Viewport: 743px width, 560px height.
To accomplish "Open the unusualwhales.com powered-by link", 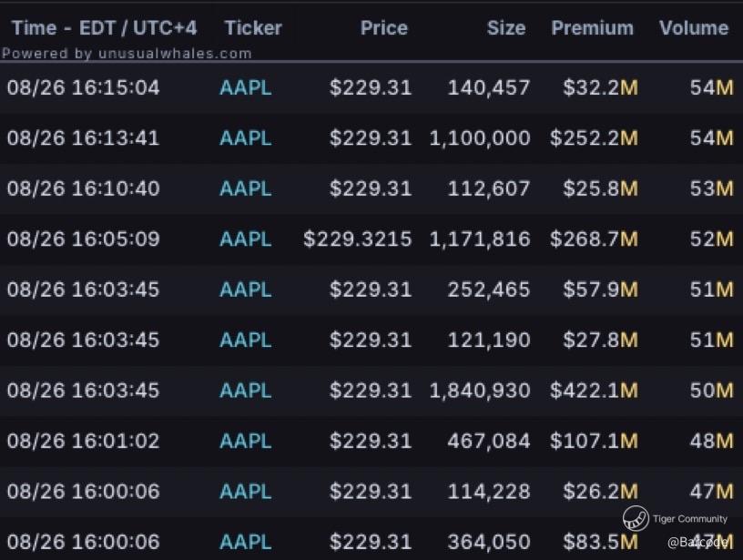I will pyautogui.click(x=127, y=53).
